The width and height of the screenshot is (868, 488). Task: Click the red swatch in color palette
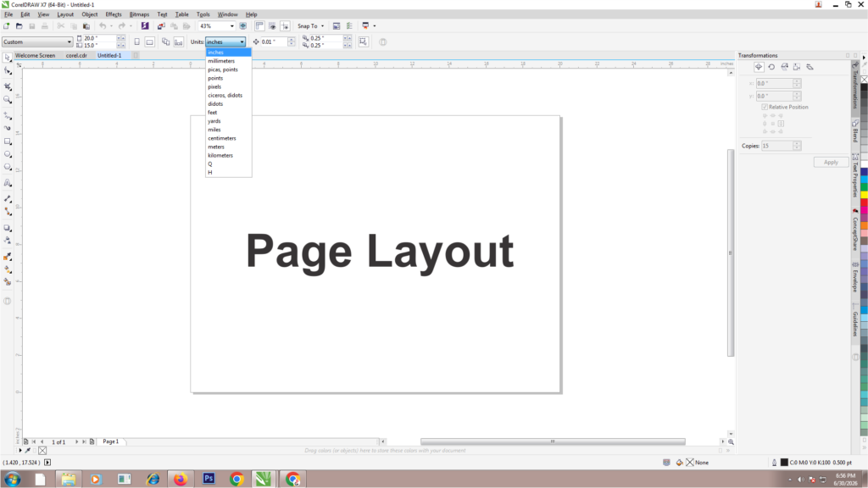click(864, 202)
